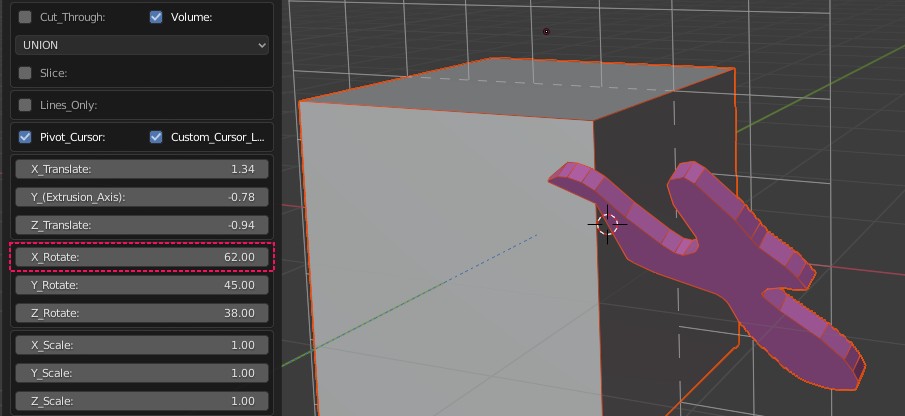The width and height of the screenshot is (905, 416).
Task: Enable the Slice checkbox
Action: point(26,73)
